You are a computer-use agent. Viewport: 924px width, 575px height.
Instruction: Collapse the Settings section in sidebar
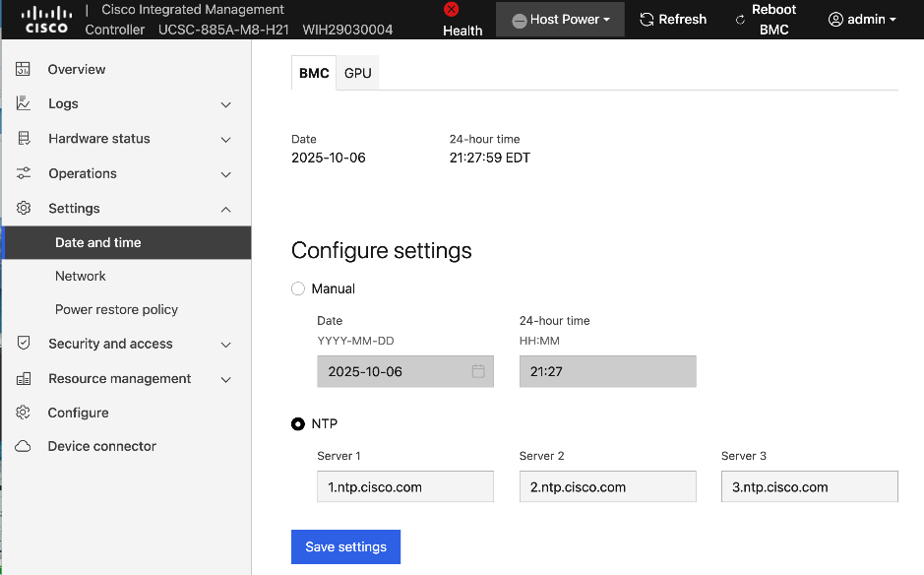pyautogui.click(x=225, y=208)
